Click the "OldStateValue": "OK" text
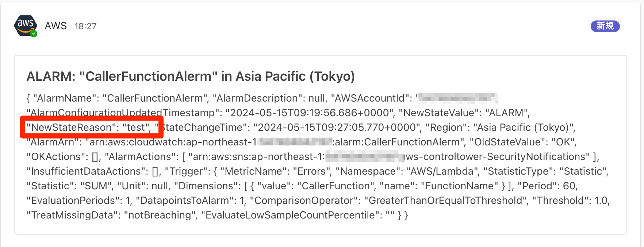 523,142
